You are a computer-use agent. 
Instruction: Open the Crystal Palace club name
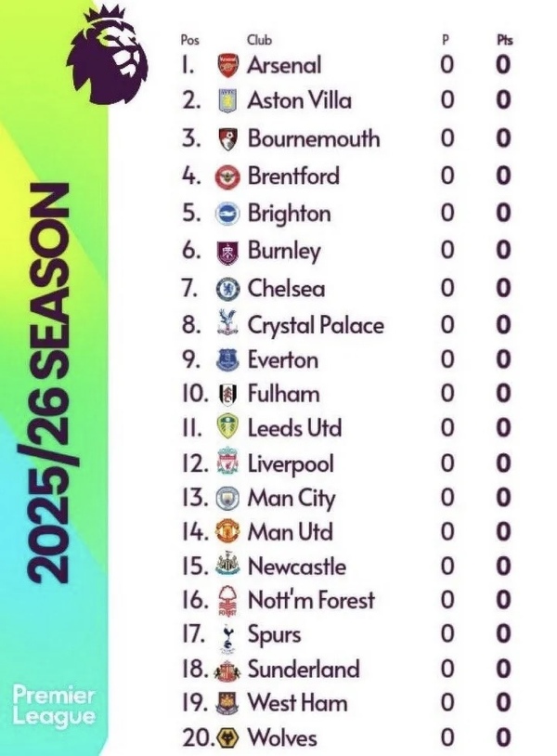tap(315, 326)
